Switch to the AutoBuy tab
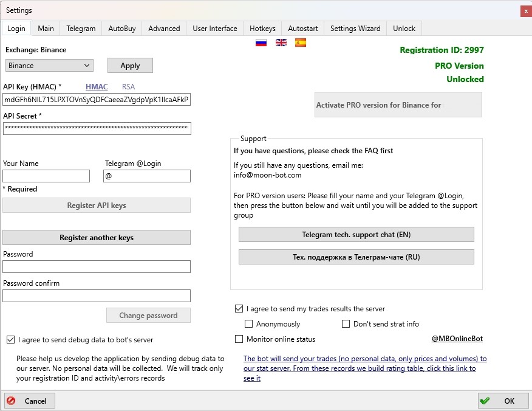The image size is (532, 411). coord(123,29)
